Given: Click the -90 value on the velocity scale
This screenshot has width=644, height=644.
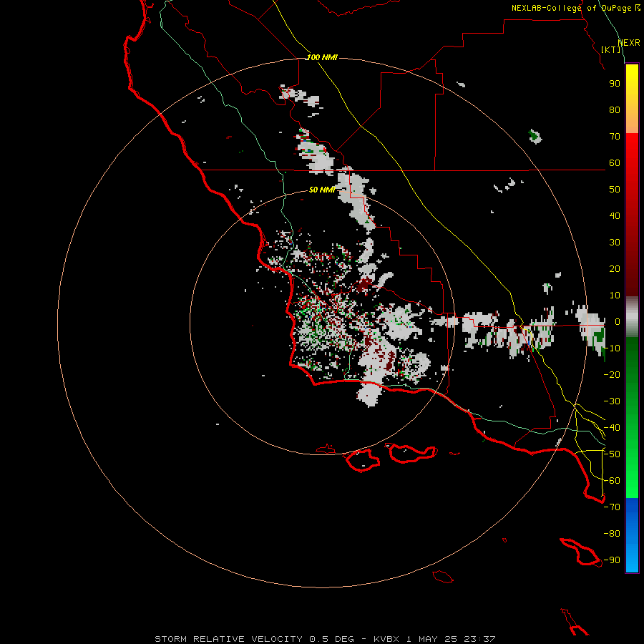Looking at the screenshot, I should pos(612,560).
